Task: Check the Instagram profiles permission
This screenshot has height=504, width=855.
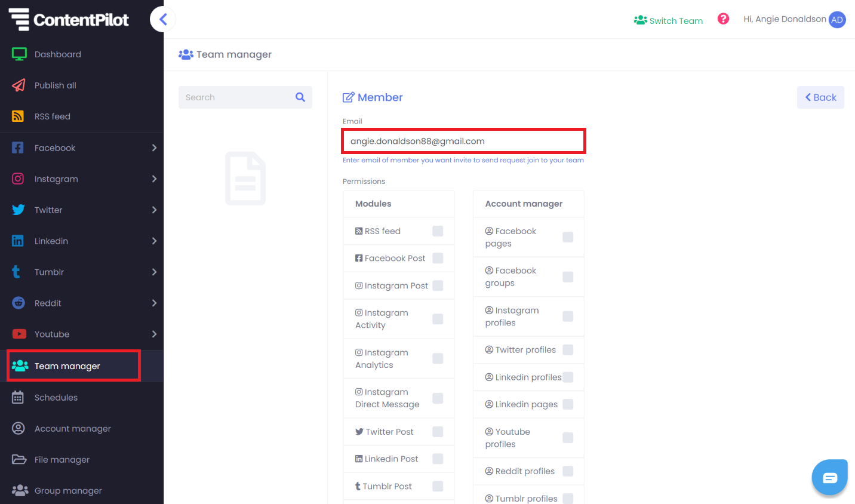Action: pos(568,316)
